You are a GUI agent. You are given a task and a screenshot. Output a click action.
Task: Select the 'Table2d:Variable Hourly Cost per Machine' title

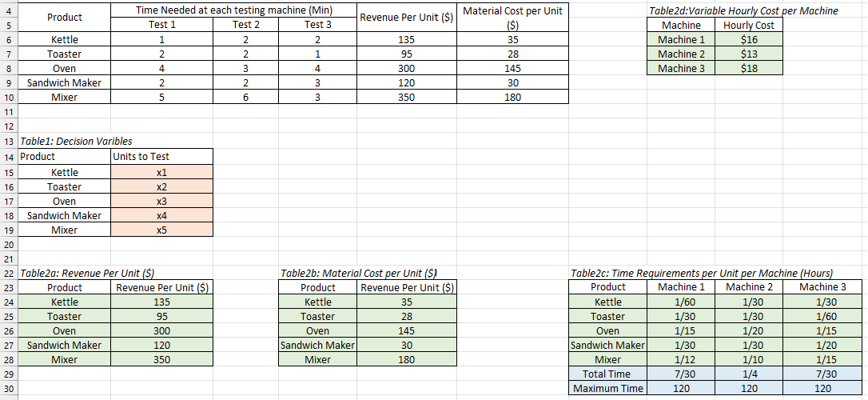(x=743, y=10)
